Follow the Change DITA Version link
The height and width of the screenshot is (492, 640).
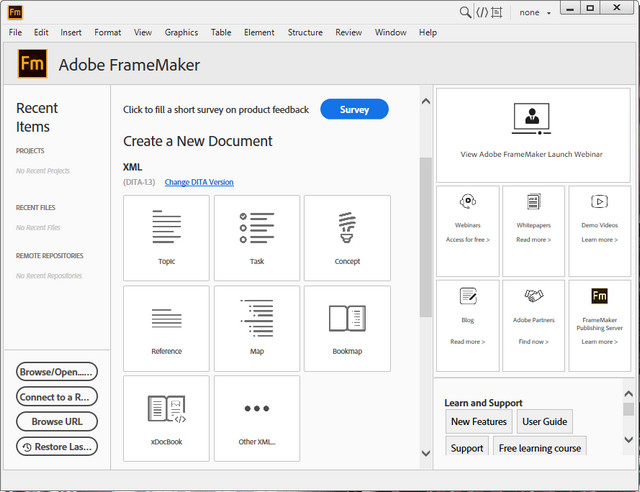pos(199,182)
